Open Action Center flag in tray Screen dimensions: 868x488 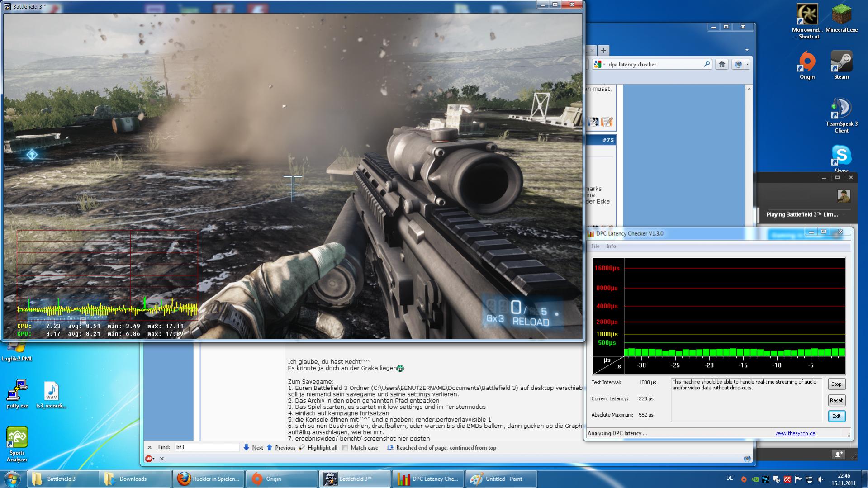(x=798, y=479)
